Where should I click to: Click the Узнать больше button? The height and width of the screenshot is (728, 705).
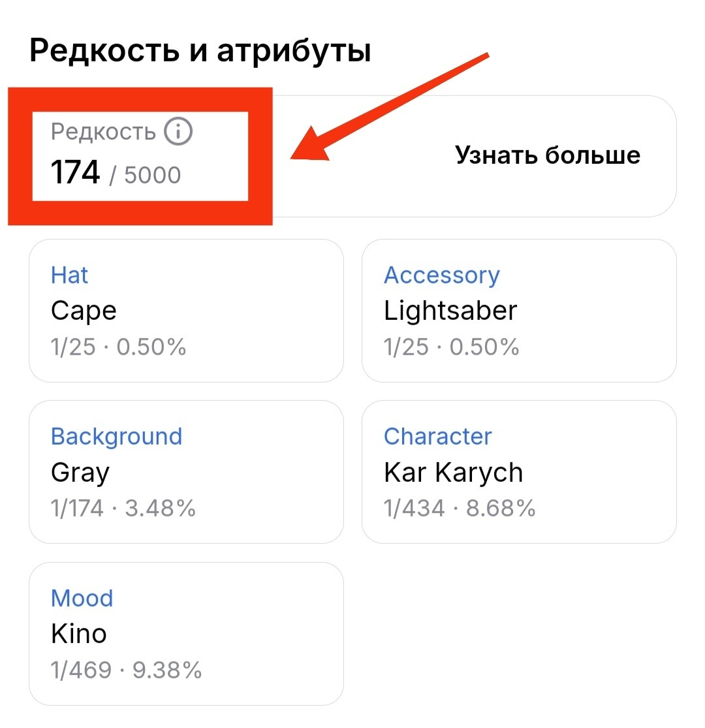(x=547, y=155)
